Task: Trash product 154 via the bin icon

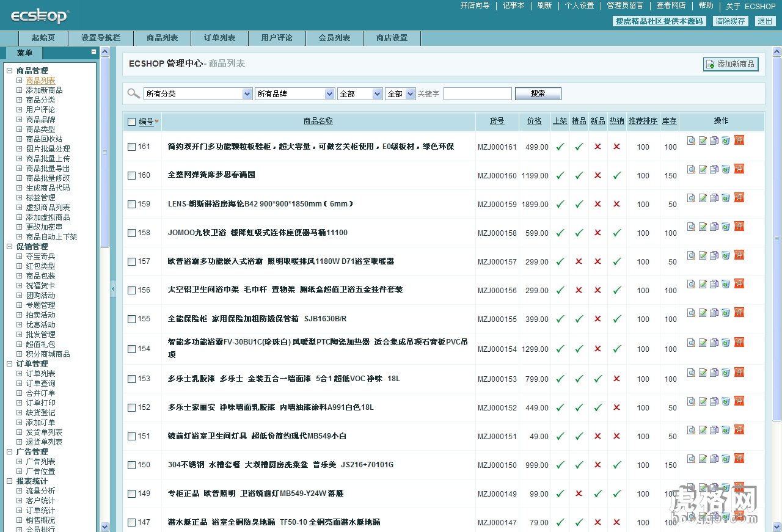Action: click(726, 343)
